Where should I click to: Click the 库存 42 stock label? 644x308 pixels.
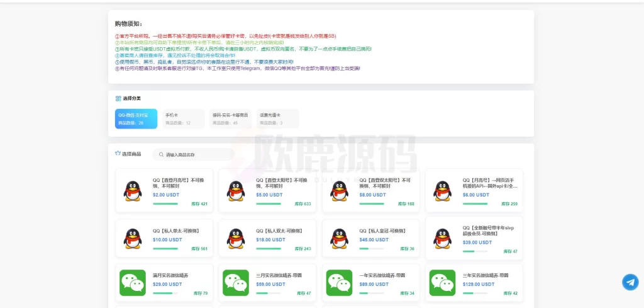pyautogui.click(x=511, y=294)
